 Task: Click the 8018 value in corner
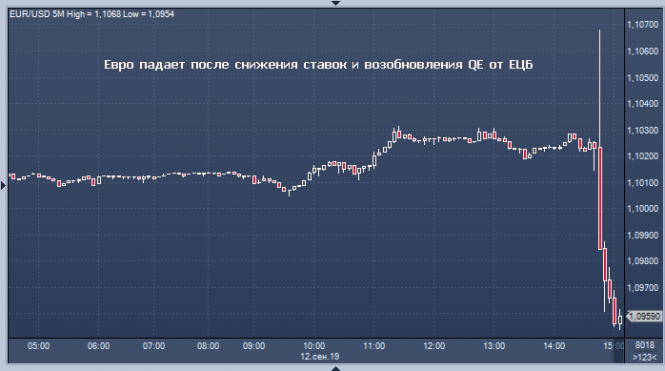pos(645,345)
